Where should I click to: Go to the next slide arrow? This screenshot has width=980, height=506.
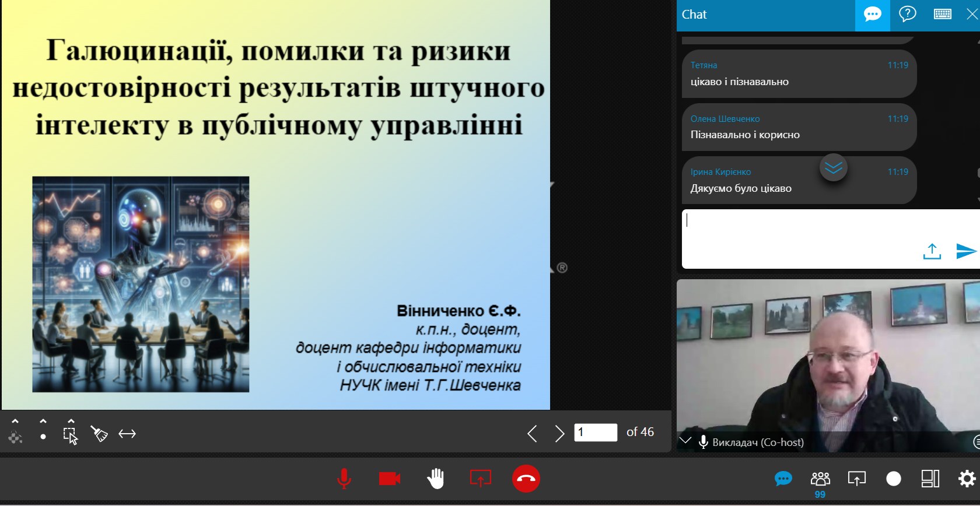pyautogui.click(x=559, y=433)
